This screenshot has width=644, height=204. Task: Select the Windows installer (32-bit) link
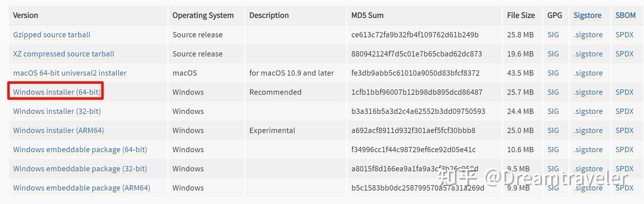(x=57, y=112)
